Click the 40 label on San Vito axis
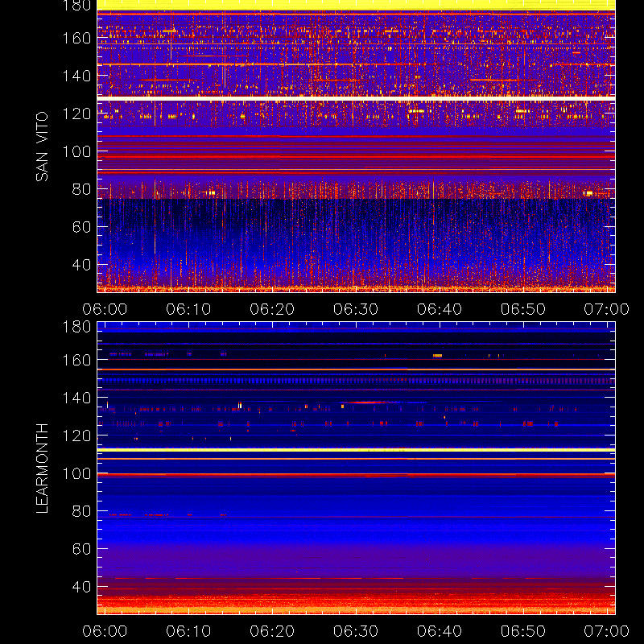 [81, 265]
